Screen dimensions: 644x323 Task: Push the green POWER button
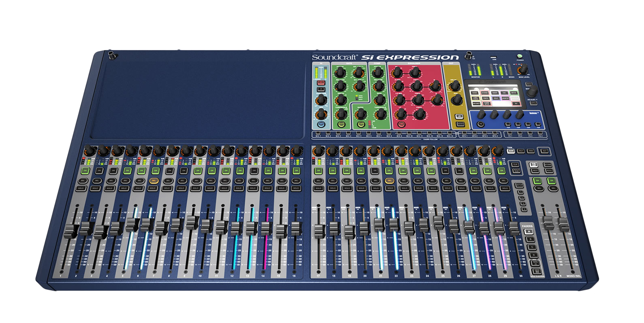click(x=519, y=56)
